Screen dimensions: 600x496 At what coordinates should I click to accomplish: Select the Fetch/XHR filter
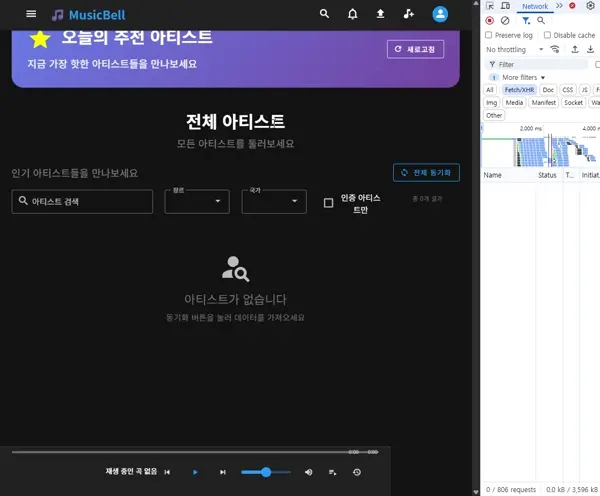click(x=519, y=90)
